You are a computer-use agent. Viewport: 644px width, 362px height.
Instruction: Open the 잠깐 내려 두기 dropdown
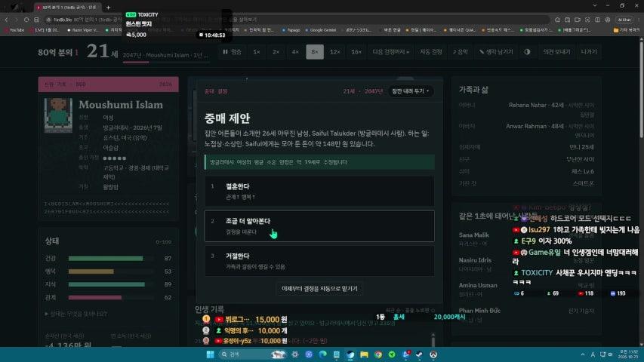click(x=410, y=91)
